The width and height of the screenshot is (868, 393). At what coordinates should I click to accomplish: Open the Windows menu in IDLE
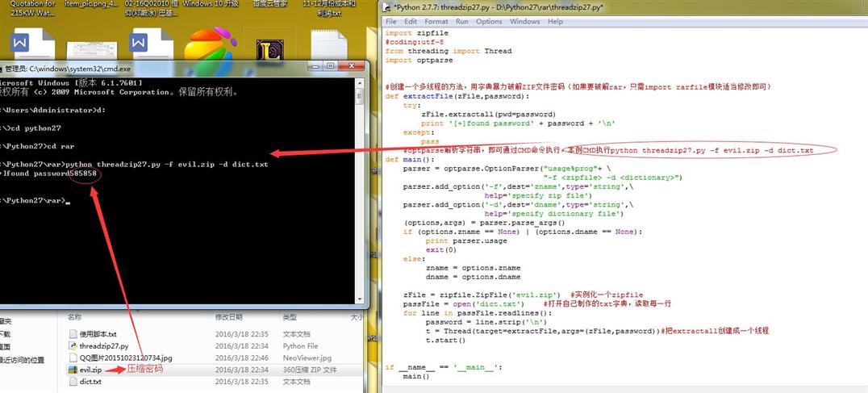click(524, 22)
